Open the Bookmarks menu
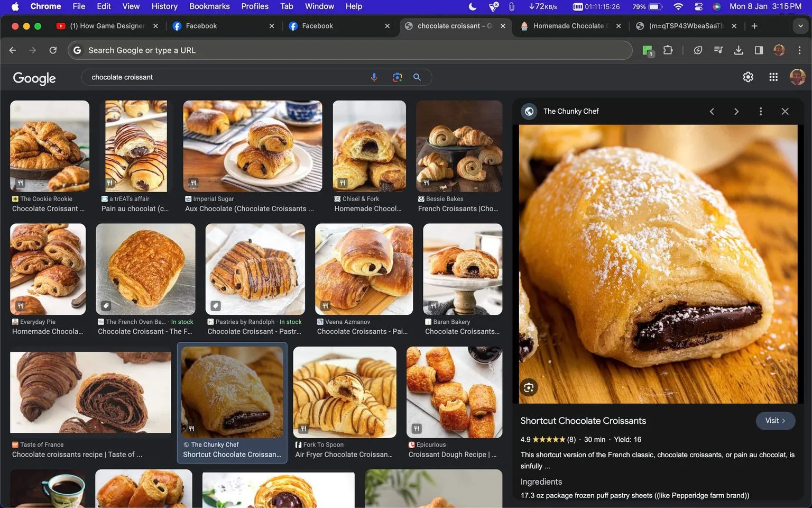Image resolution: width=812 pixels, height=508 pixels. [x=209, y=6]
